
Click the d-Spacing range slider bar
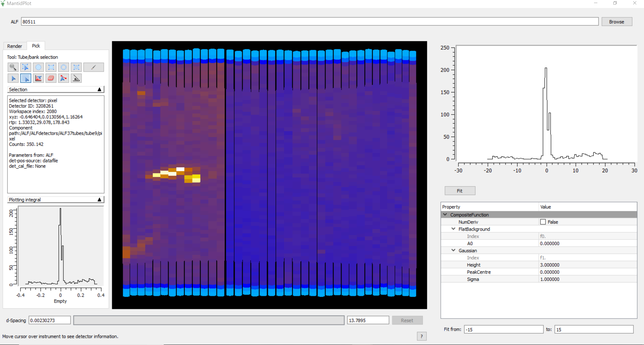coord(209,320)
